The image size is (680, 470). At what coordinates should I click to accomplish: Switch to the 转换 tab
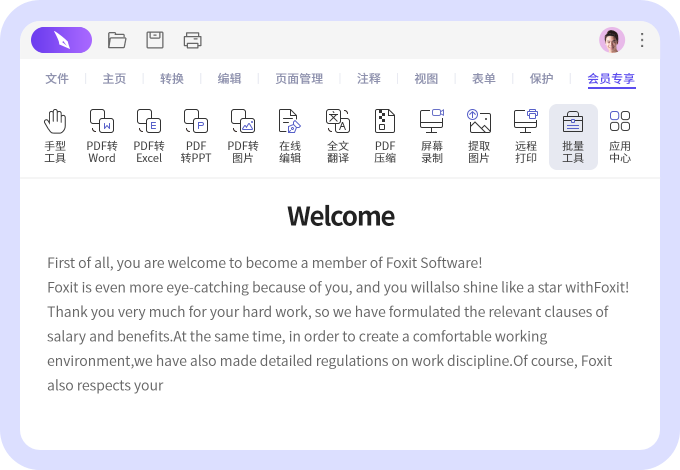(172, 78)
